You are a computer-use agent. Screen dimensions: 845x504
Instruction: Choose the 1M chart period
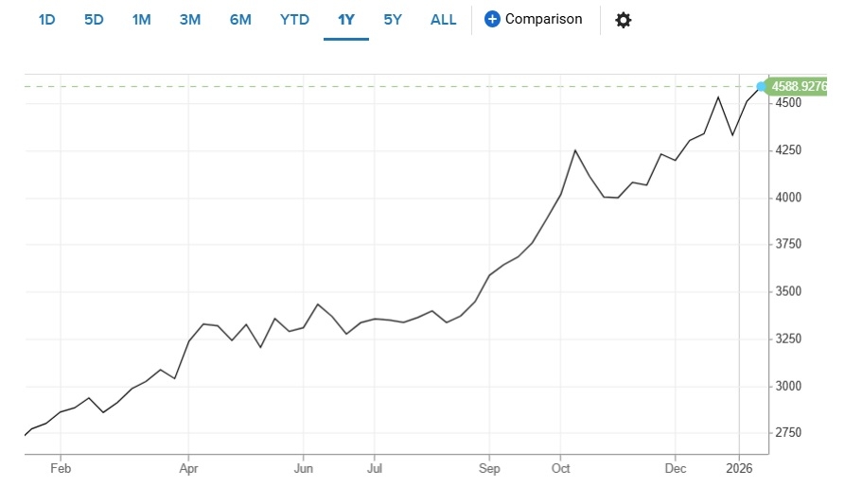(x=141, y=20)
